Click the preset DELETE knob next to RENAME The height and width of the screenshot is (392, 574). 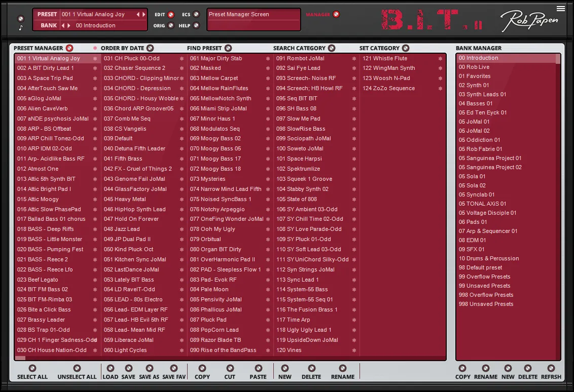(311, 368)
